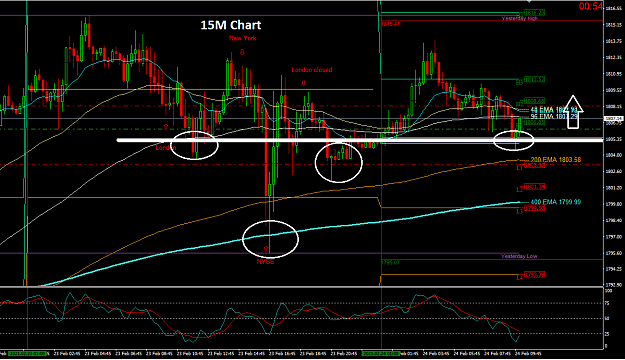Click '24 Feb 05:45' on time axis
The width and height of the screenshot is (625, 360).
click(x=467, y=353)
